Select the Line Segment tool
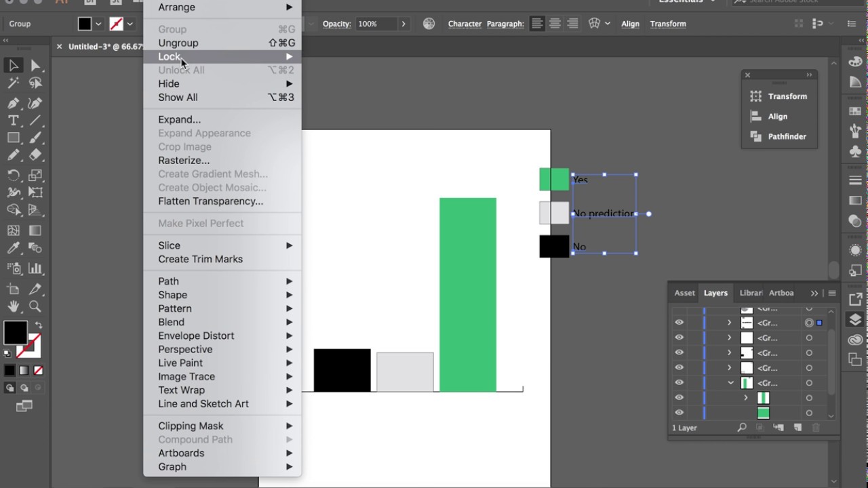The height and width of the screenshot is (488, 868). pos(35,120)
